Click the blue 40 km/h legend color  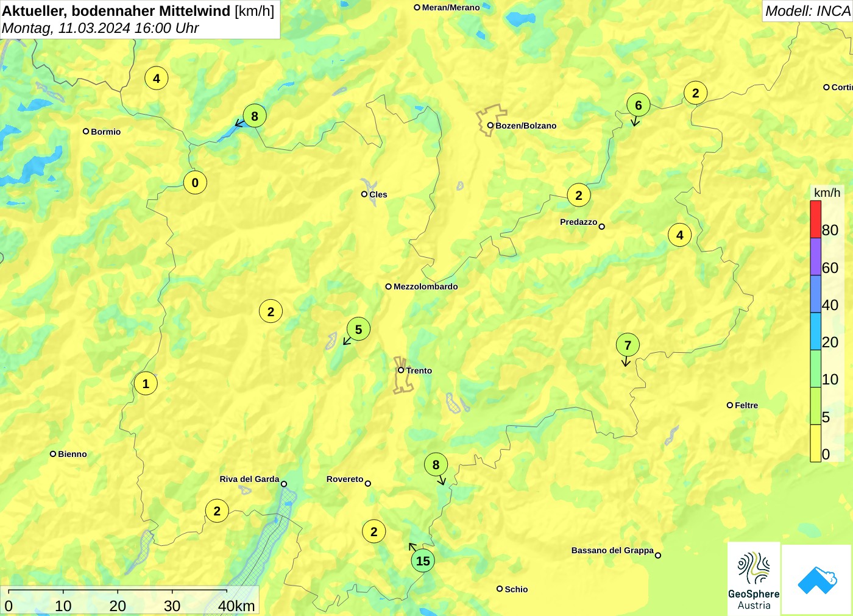816,294
